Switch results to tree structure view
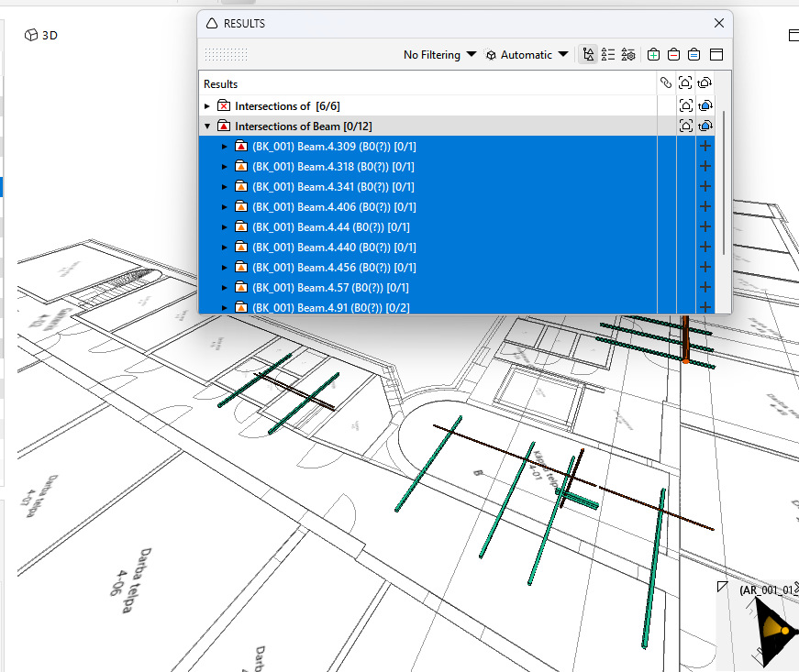The image size is (799, 672). [x=588, y=54]
